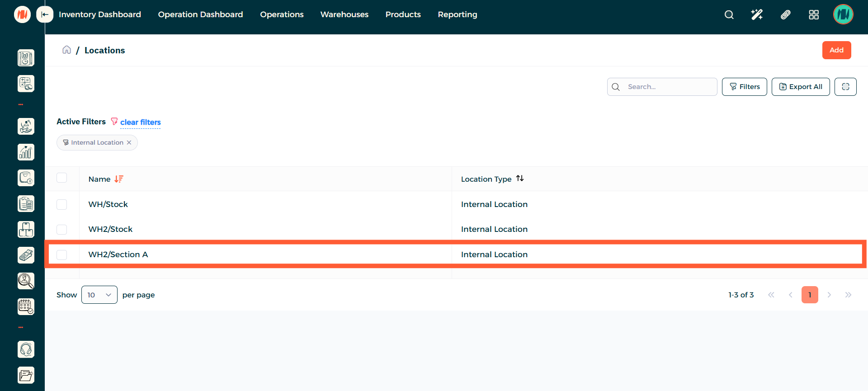Viewport: 868px width, 391px height.
Task: Toggle Name column sort order
Action: coord(118,179)
